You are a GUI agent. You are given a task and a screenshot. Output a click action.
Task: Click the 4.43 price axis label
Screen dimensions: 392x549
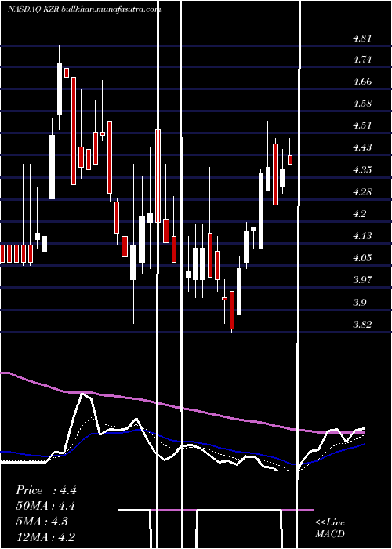point(362,147)
